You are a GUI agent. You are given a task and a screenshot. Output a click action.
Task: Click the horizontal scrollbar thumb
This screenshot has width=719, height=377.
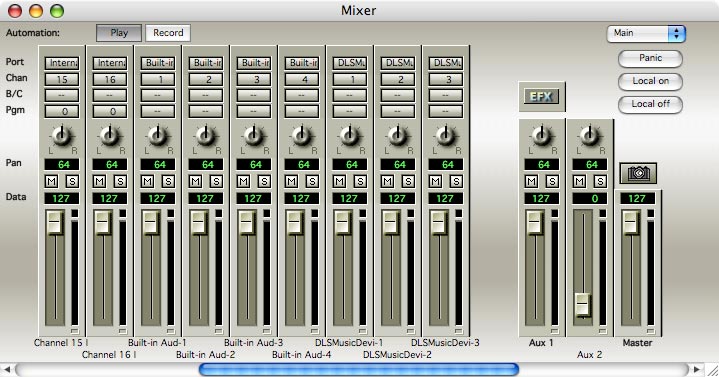click(359, 369)
